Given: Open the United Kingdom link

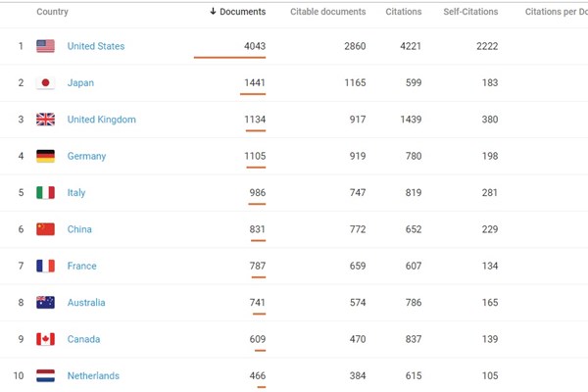Looking at the screenshot, I should coord(101,120).
